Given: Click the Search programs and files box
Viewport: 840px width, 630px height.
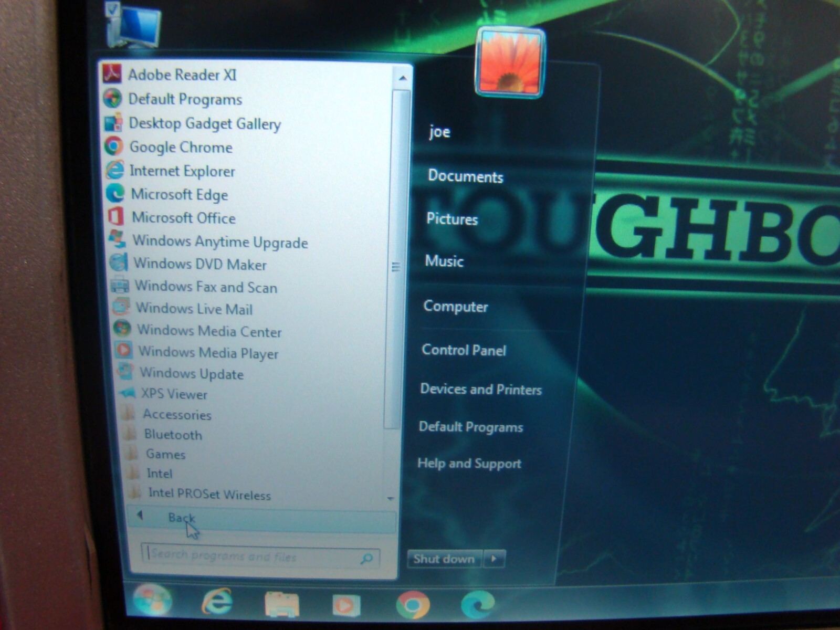Looking at the screenshot, I should [x=260, y=556].
